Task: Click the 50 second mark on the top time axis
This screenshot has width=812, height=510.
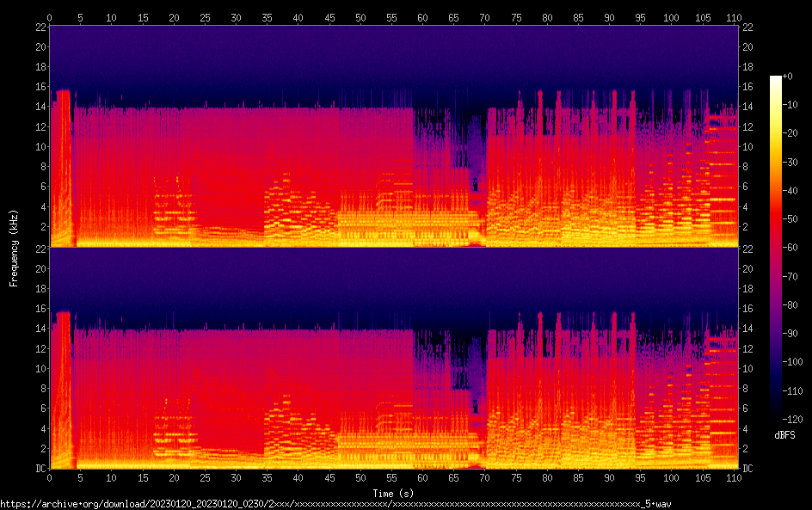Action: pyautogui.click(x=360, y=17)
